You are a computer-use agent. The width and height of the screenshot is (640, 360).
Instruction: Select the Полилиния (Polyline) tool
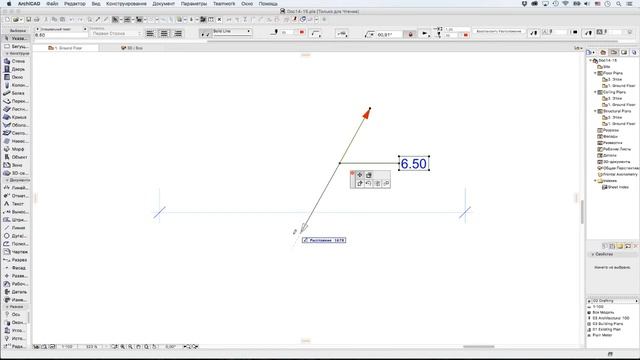pos(15,244)
